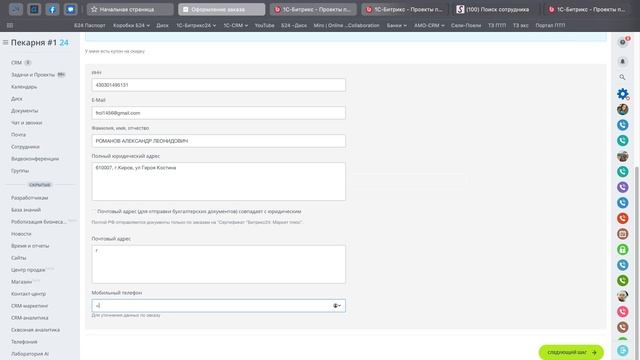This screenshot has width=640, height=360.
Task: Select the dark green phone contact icon
Action: (622, 280)
